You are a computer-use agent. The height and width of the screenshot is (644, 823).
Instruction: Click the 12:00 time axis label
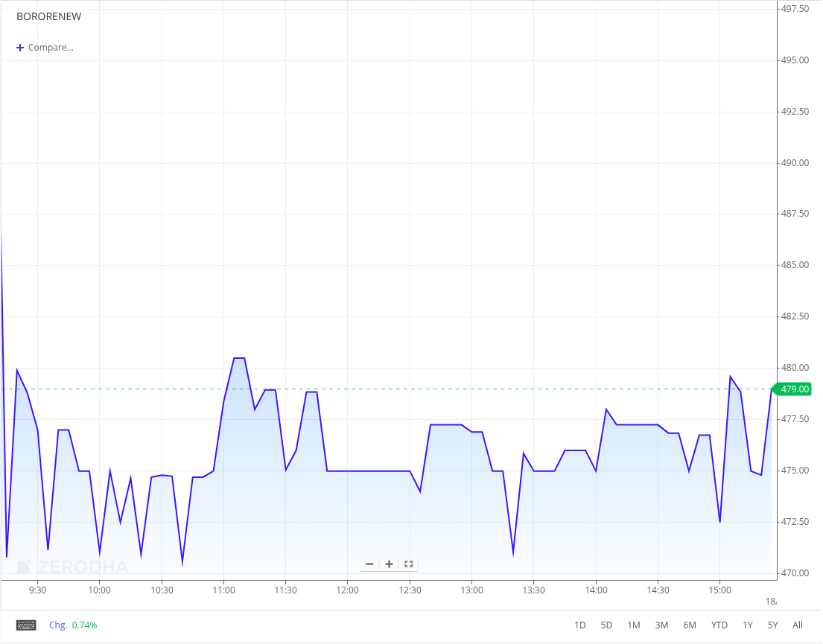point(348,590)
